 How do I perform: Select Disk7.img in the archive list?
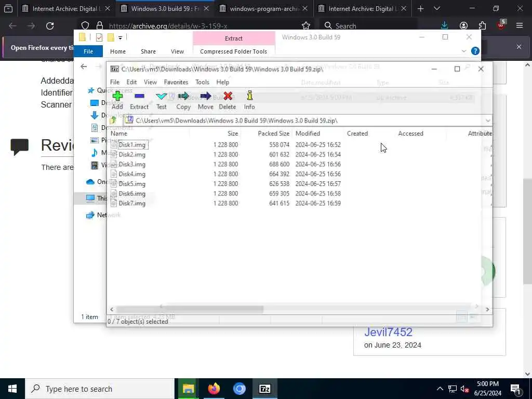[132, 204]
